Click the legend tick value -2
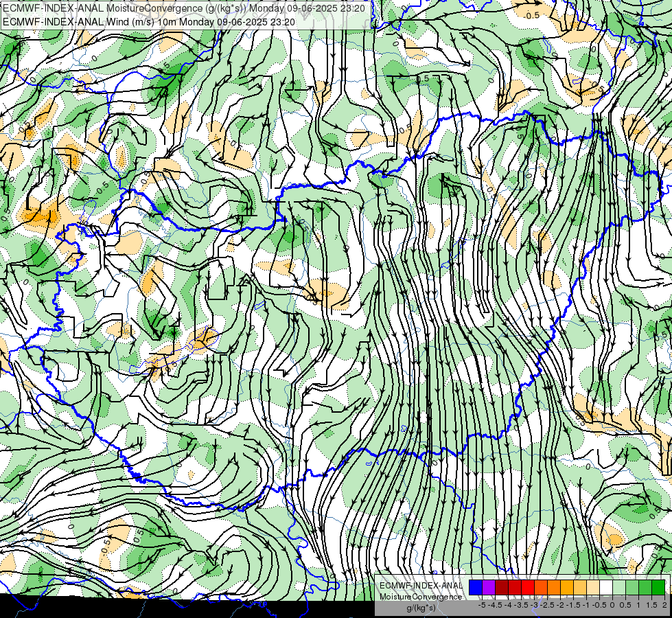 tap(561, 605)
